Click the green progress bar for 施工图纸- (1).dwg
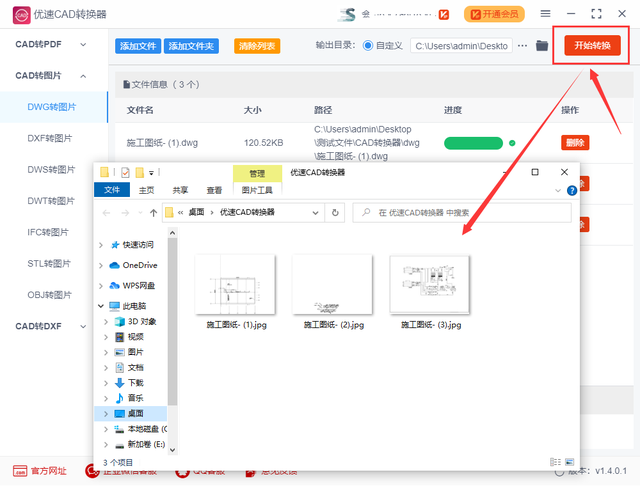640x486 pixels. pos(473,143)
